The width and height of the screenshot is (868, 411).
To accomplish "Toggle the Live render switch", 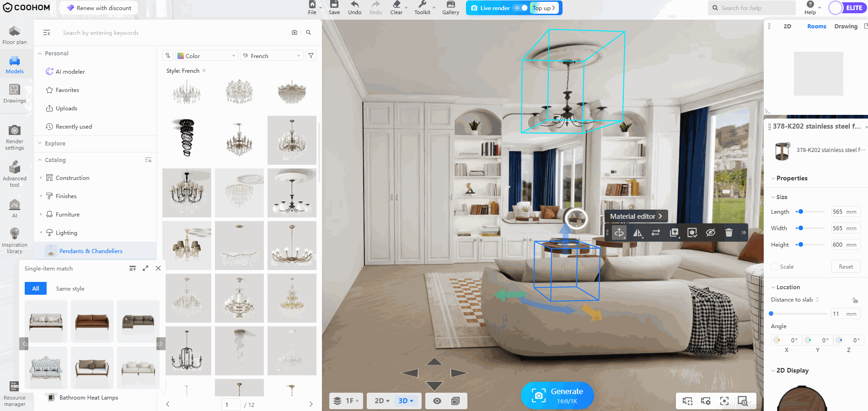I will pos(521,8).
